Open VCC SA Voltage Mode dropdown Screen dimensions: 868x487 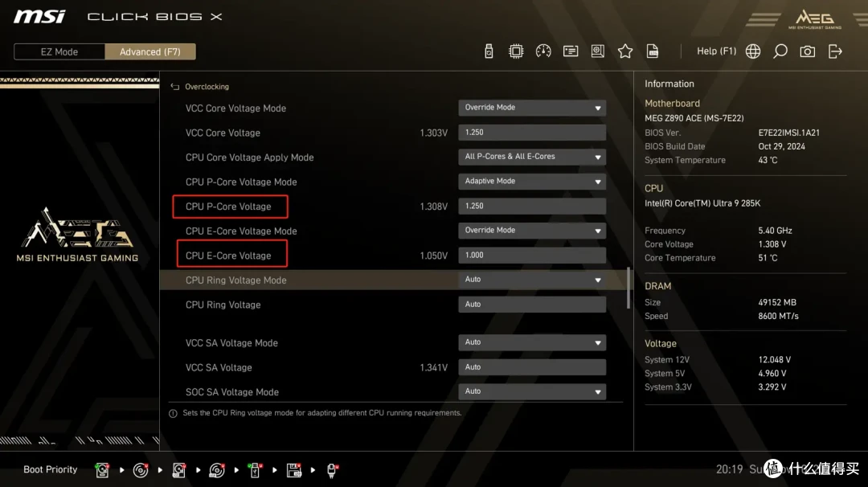coord(532,342)
